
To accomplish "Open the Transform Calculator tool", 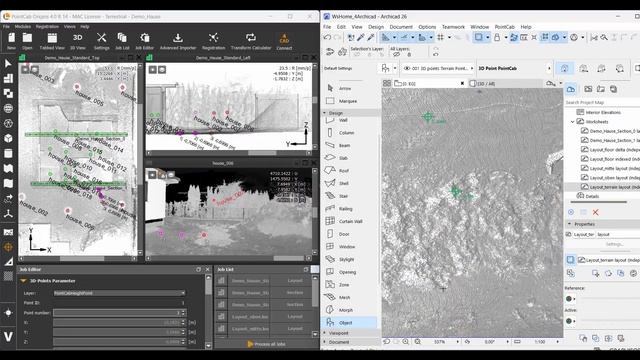I will 251,41.
